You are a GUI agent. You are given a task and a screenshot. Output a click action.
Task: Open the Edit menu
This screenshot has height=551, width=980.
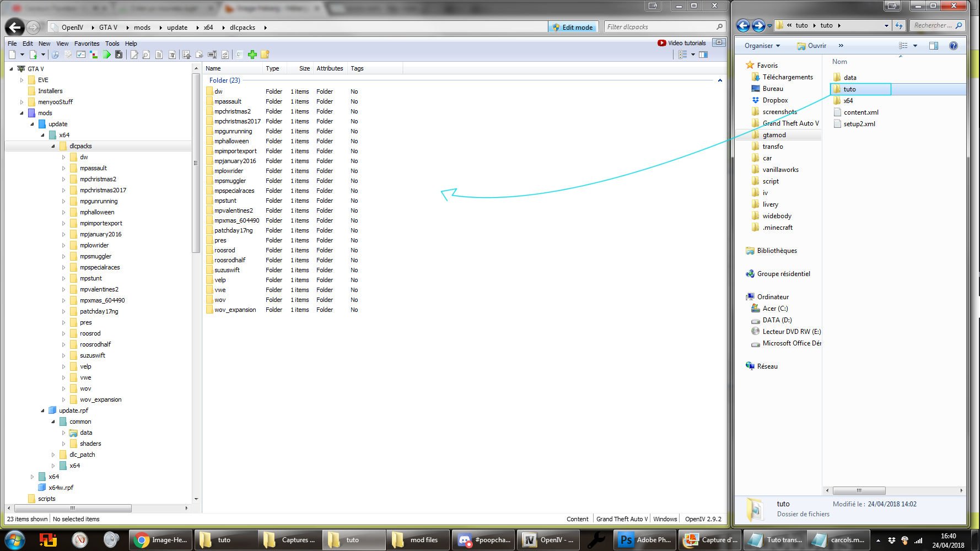pos(28,44)
